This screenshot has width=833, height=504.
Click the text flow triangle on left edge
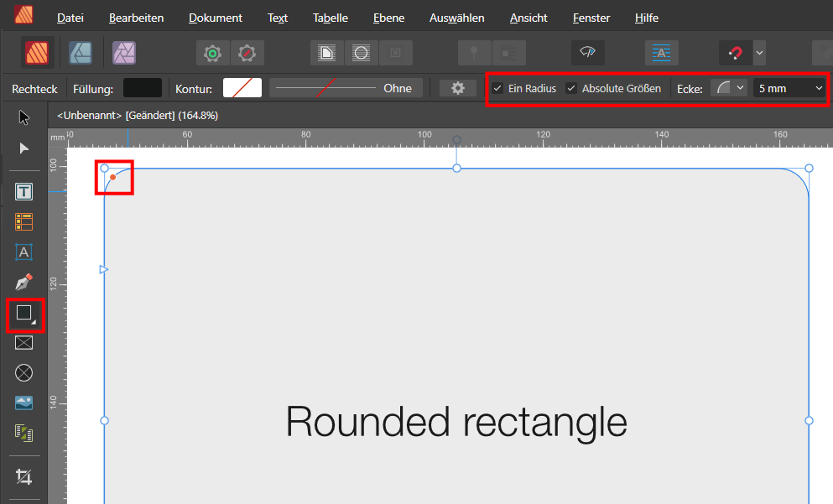pyautogui.click(x=103, y=270)
